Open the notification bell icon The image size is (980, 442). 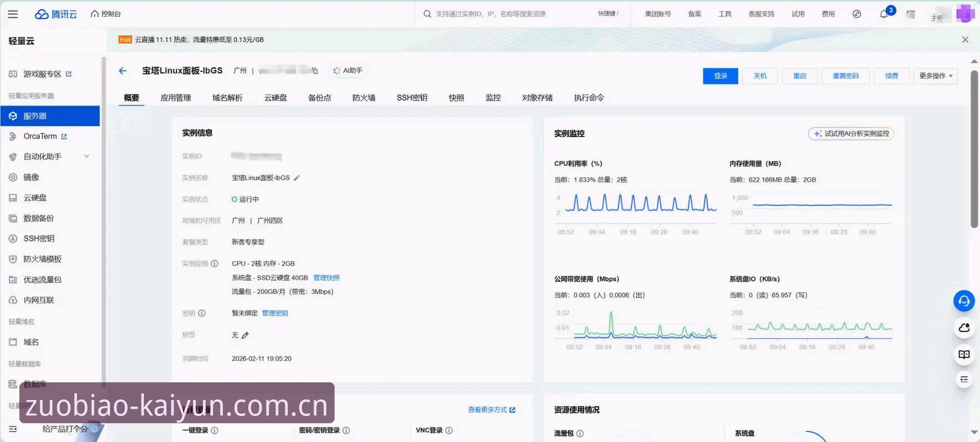884,14
